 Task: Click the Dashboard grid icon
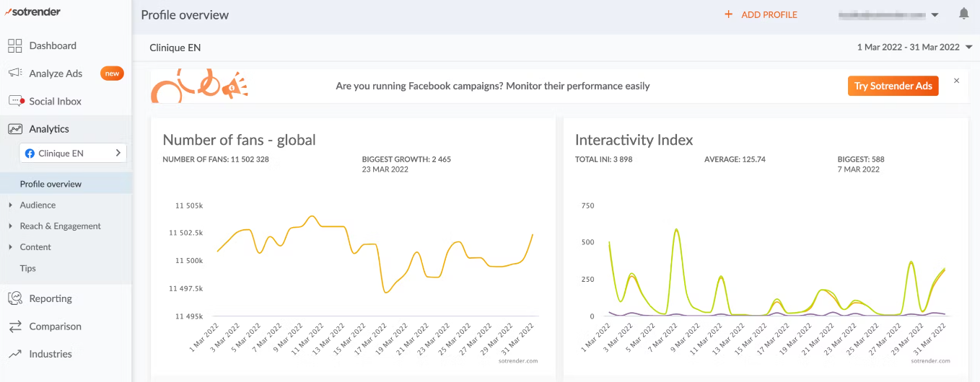pyautogui.click(x=15, y=46)
